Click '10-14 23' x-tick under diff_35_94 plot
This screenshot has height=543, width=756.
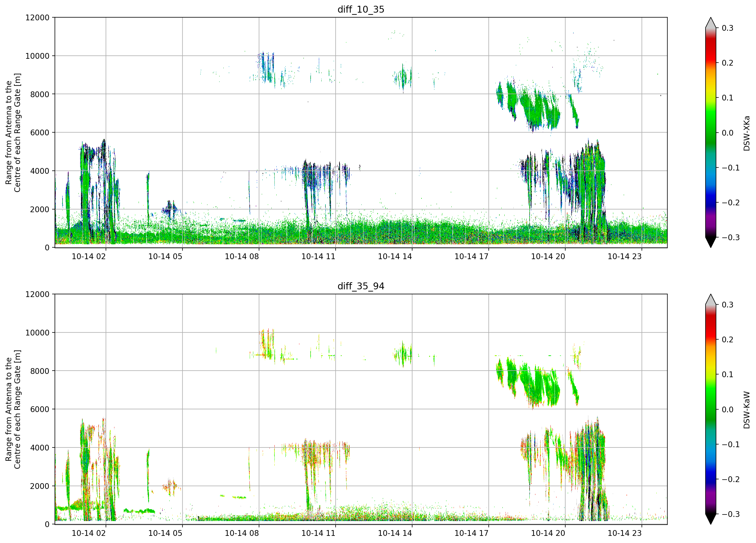tap(625, 533)
